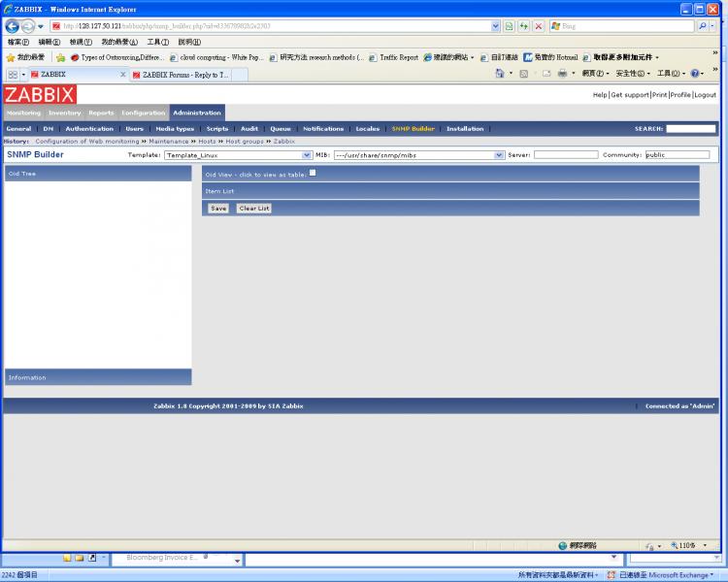Open the 工具(T) menu in menu bar
Screen dimensions: 728x582
(x=158, y=42)
